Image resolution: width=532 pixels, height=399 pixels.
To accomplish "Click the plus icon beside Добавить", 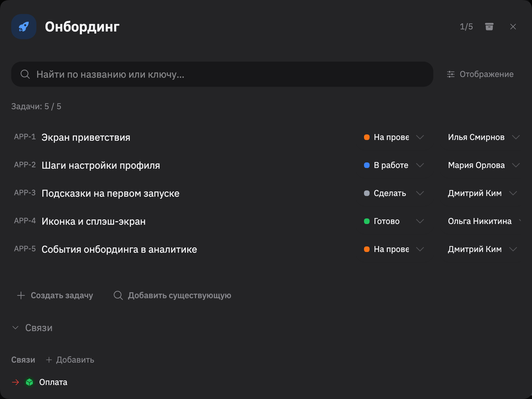I will click(49, 360).
